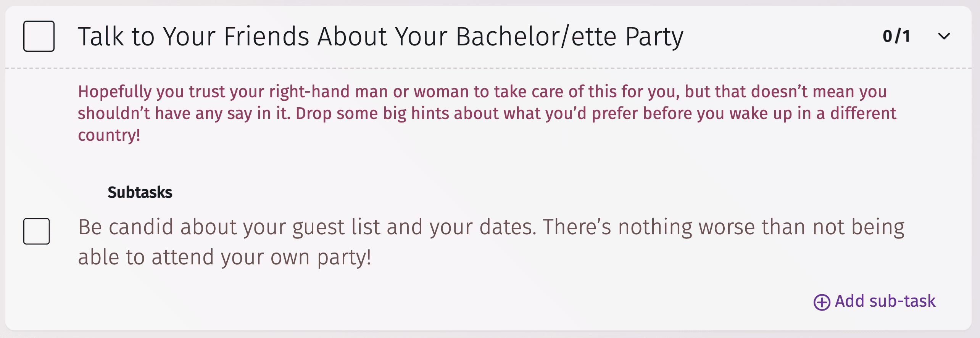
Task: Click the 'Add sub-task' link text
Action: point(885,301)
